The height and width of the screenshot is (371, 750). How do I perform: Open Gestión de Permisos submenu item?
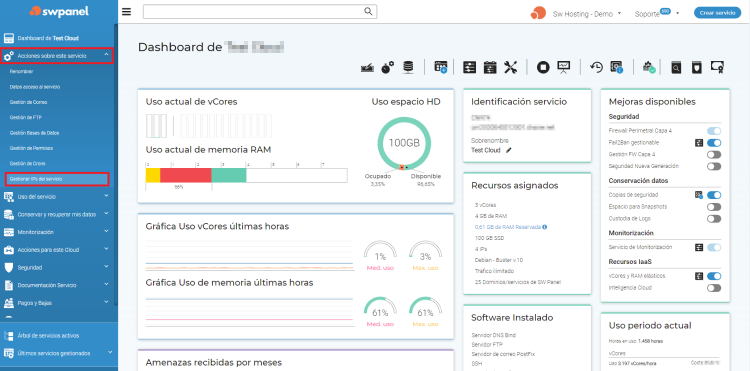click(x=31, y=148)
